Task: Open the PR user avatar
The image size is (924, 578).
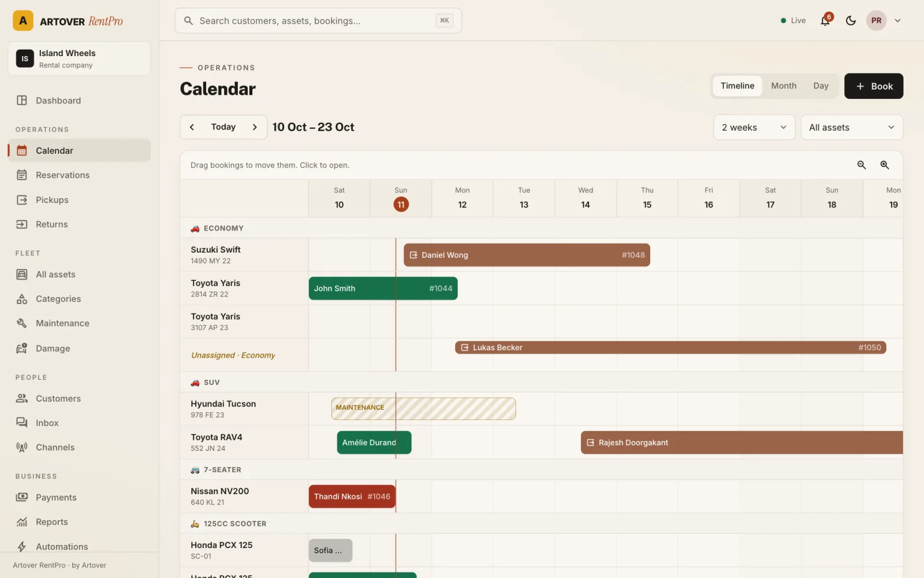Action: pos(876,21)
